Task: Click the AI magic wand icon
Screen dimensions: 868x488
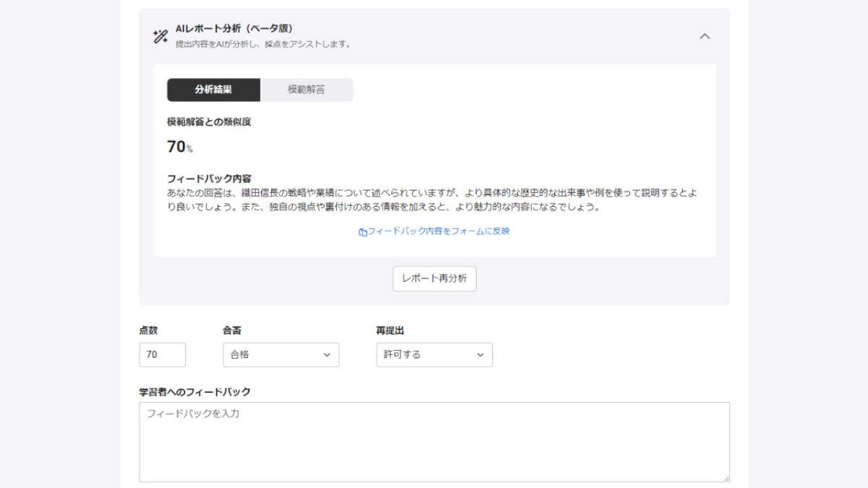Action: pyautogui.click(x=161, y=36)
